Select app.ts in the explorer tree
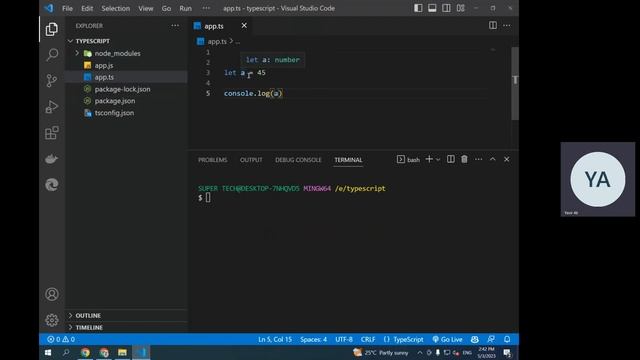This screenshot has width=640, height=360. pyautogui.click(x=127, y=77)
